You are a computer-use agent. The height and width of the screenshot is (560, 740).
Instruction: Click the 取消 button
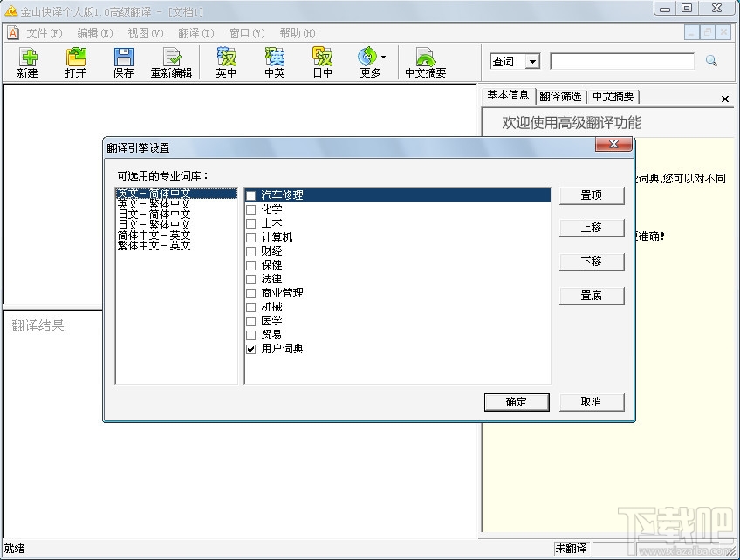coord(592,402)
